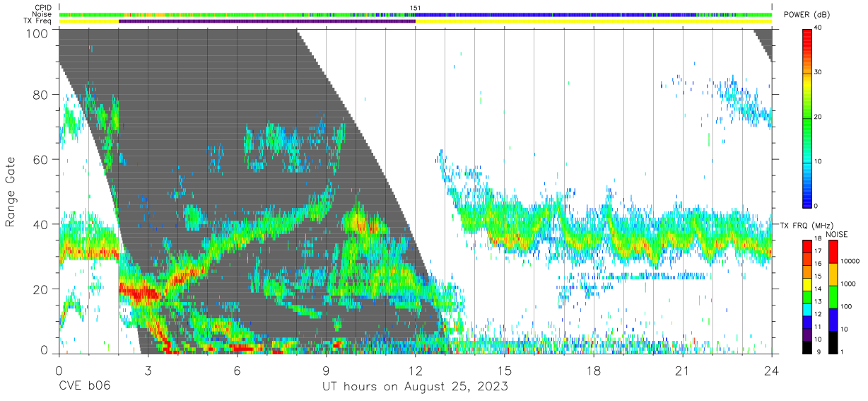Click the UT hours on August 25, 2023 title
The image size is (868, 401).
pyautogui.click(x=415, y=387)
